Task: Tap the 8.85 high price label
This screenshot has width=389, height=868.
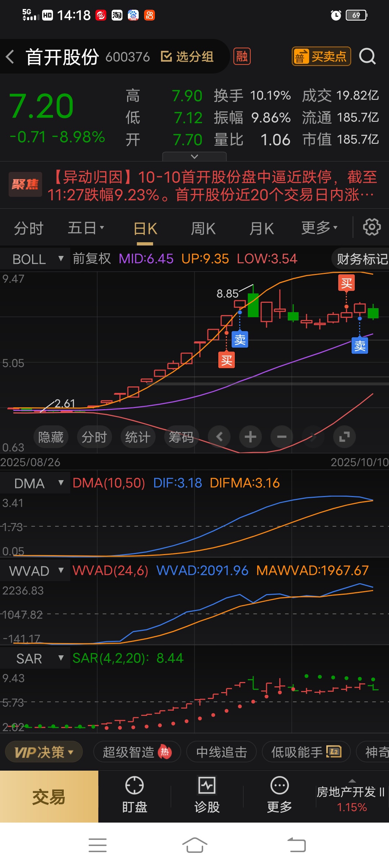Action: [x=228, y=293]
